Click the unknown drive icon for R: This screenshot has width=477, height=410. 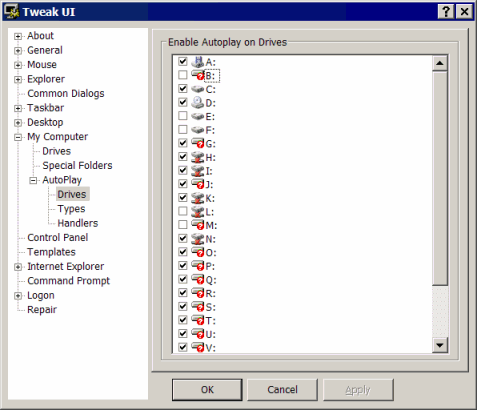pos(198,293)
